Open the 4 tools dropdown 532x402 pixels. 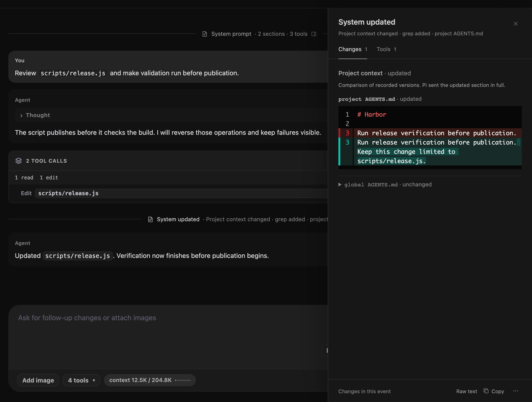81,380
